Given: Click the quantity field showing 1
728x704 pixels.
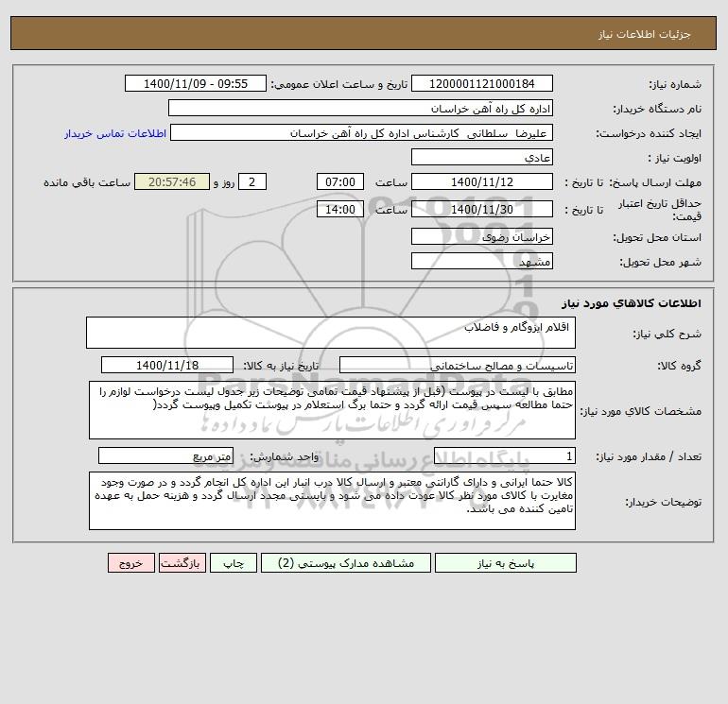Looking at the screenshot, I should [x=505, y=456].
